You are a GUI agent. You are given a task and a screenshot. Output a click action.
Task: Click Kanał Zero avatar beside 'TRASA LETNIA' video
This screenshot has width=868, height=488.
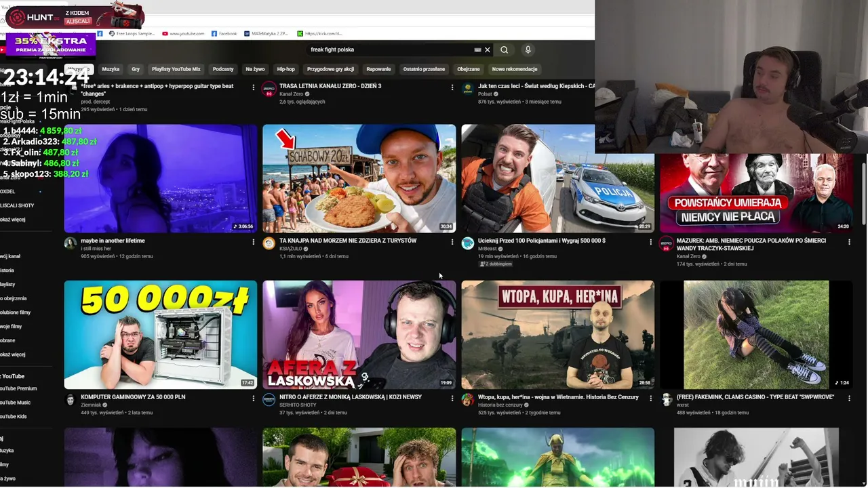(x=269, y=89)
